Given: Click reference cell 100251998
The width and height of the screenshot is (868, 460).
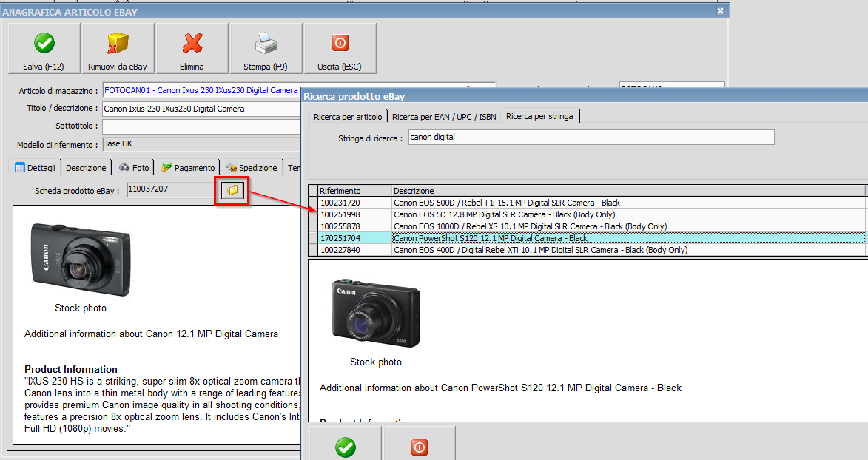Looking at the screenshot, I should pos(355,214).
